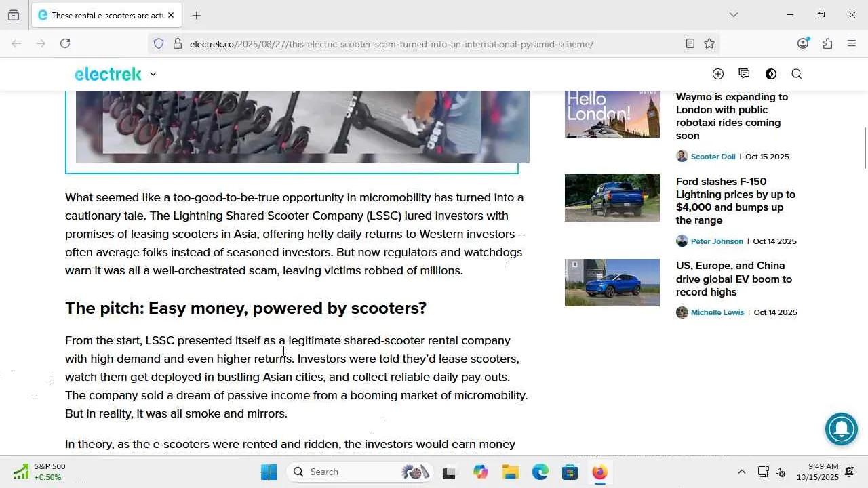The width and height of the screenshot is (868, 488).
Task: Open the network status tray icon
Action: (763, 472)
